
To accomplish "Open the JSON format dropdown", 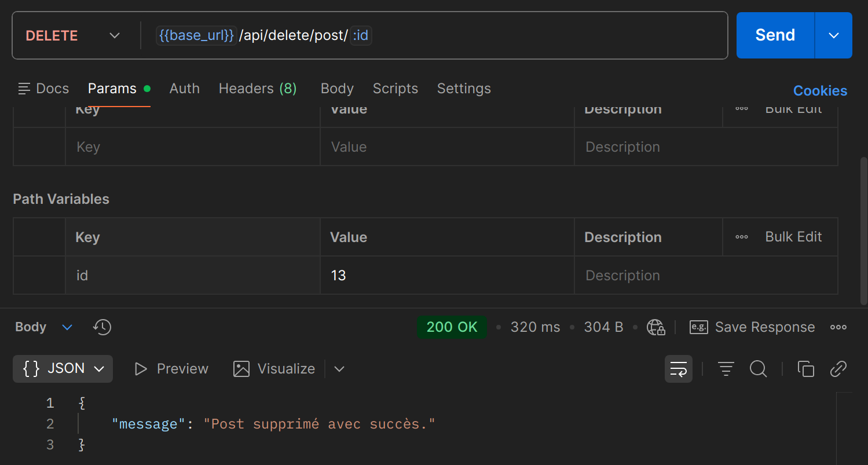I will pos(63,369).
